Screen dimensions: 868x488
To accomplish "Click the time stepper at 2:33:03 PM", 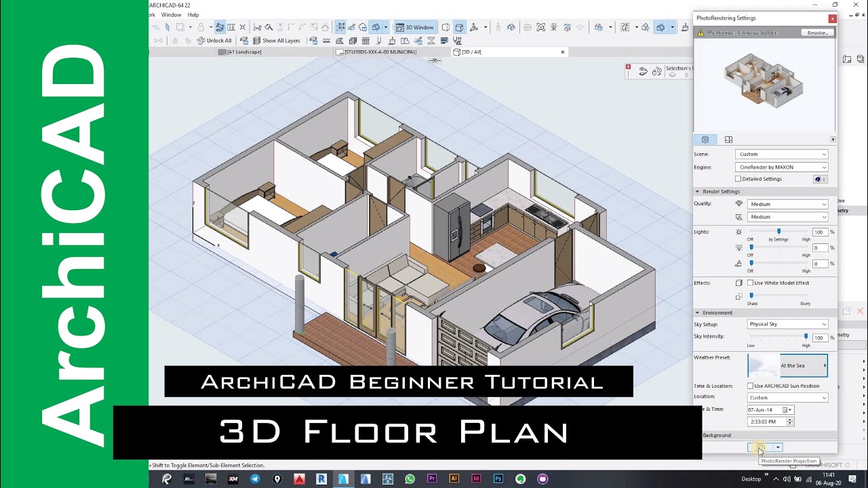I will pos(790,422).
